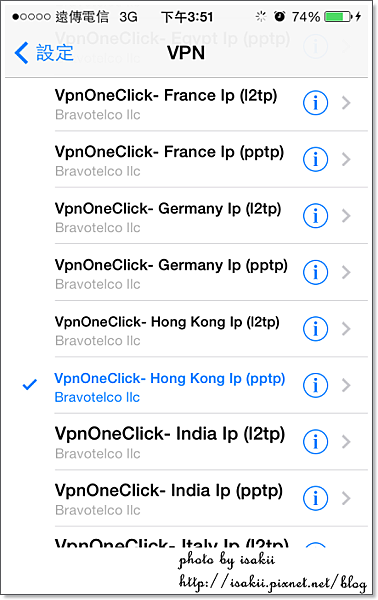Show info for Hong Kong Ip (l2tp)
Viewport: 378px width, 600px height.
click(315, 329)
